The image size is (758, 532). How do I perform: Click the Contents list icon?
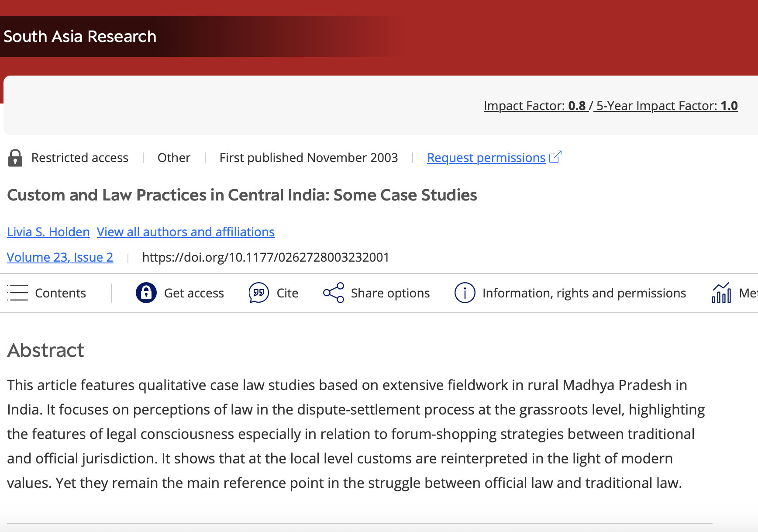coord(17,293)
